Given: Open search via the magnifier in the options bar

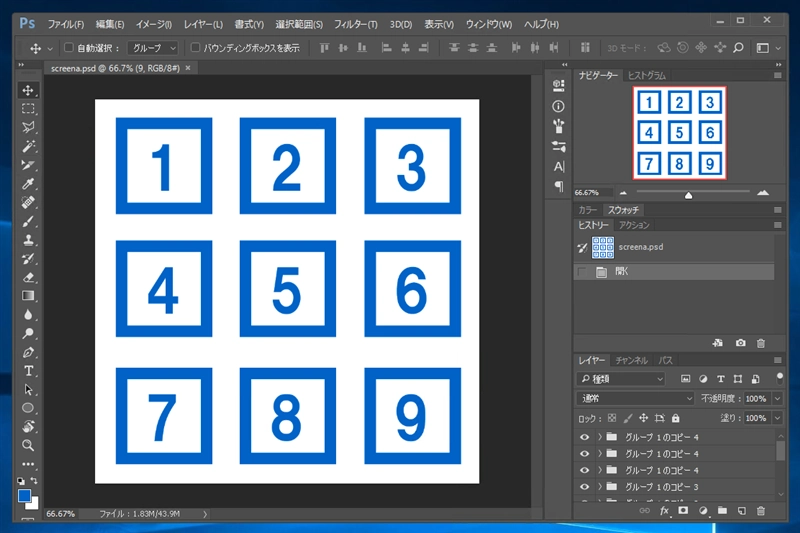Looking at the screenshot, I should click(738, 48).
